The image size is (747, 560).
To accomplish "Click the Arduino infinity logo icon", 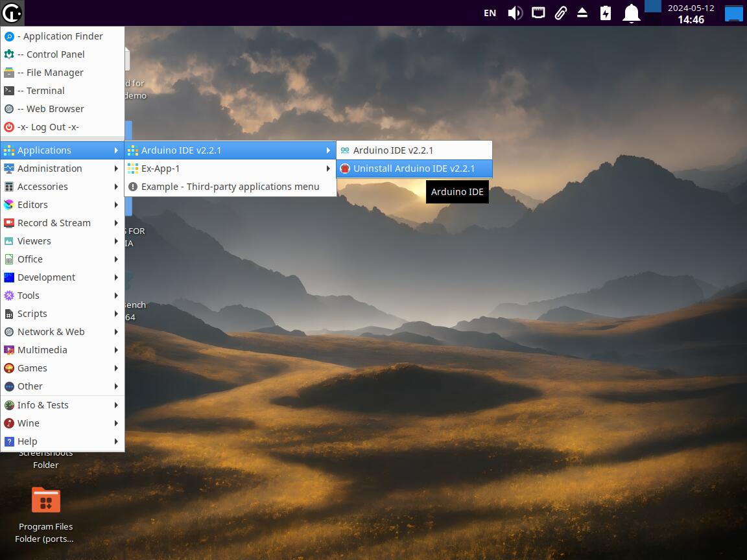I will click(345, 150).
